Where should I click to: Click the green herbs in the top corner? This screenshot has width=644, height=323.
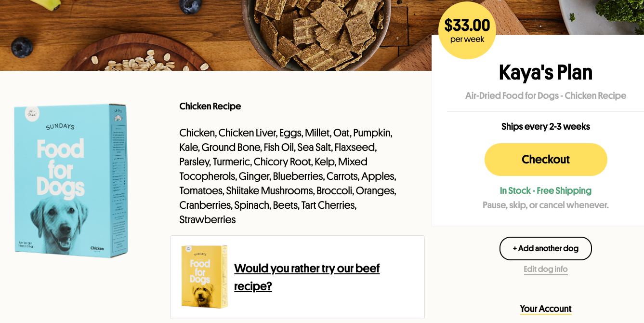point(621,11)
